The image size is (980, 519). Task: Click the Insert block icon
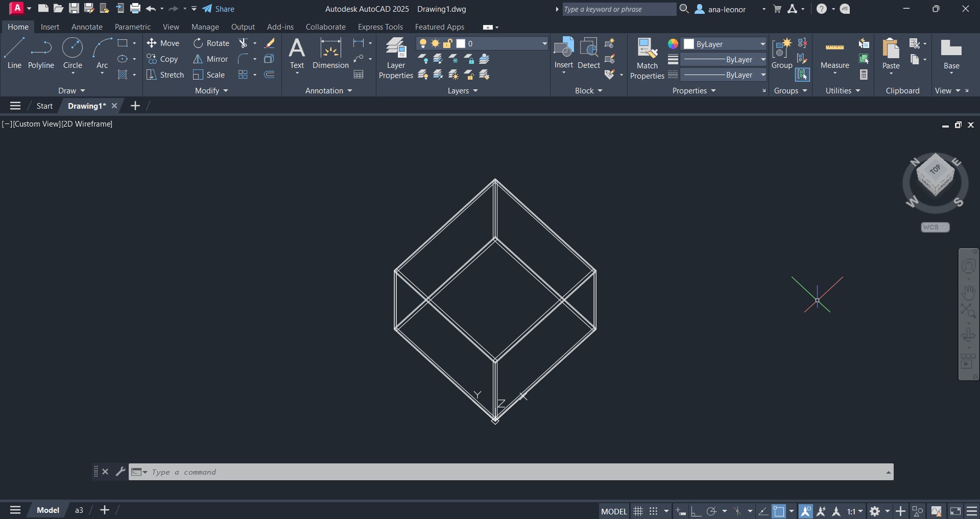pos(564,53)
